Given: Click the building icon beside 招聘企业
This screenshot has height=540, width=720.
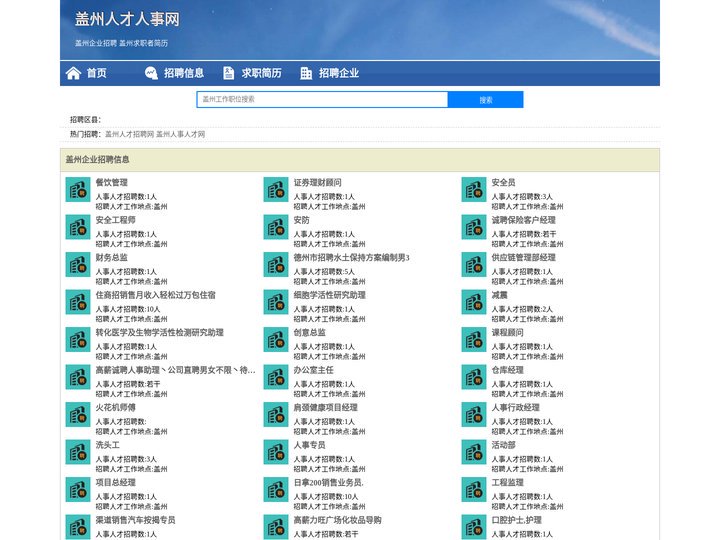Looking at the screenshot, I should pos(306,73).
